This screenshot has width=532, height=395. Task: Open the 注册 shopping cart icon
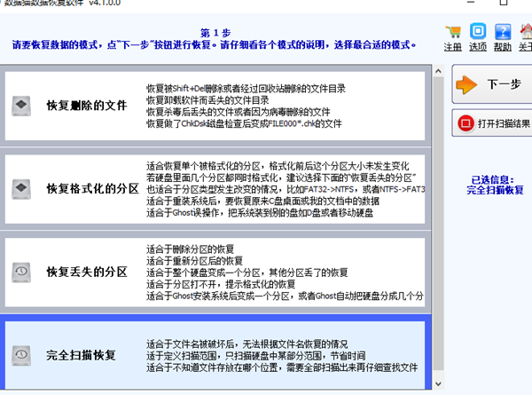[x=453, y=32]
